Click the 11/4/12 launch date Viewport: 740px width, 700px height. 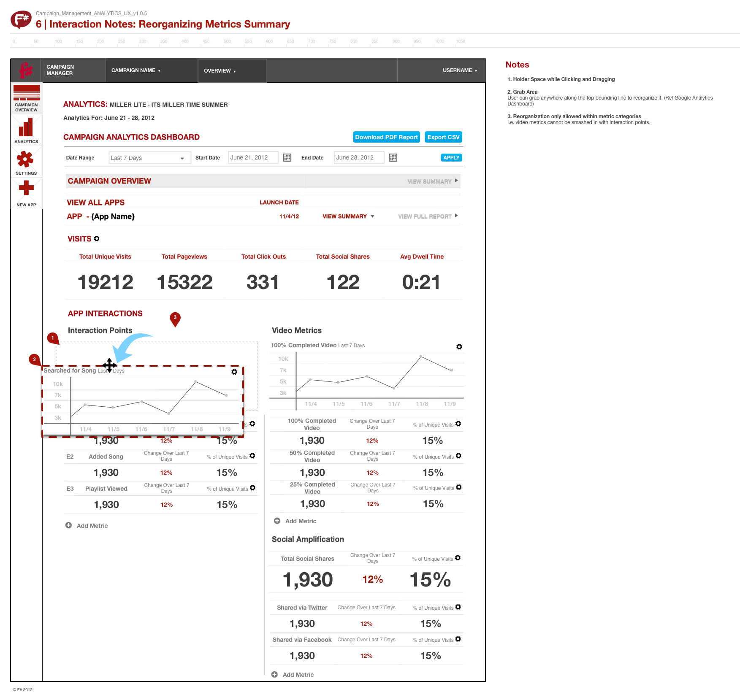click(289, 216)
